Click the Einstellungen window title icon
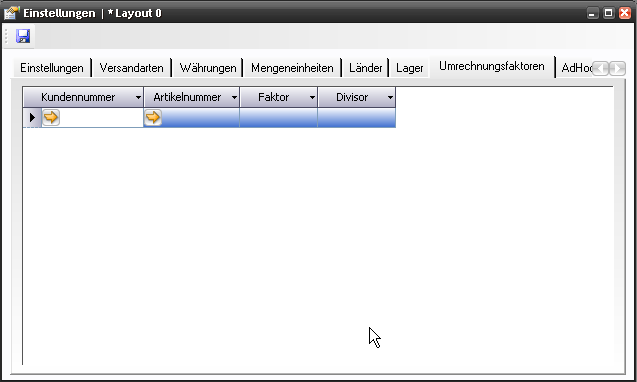The width and height of the screenshot is (637, 382). tap(11, 13)
